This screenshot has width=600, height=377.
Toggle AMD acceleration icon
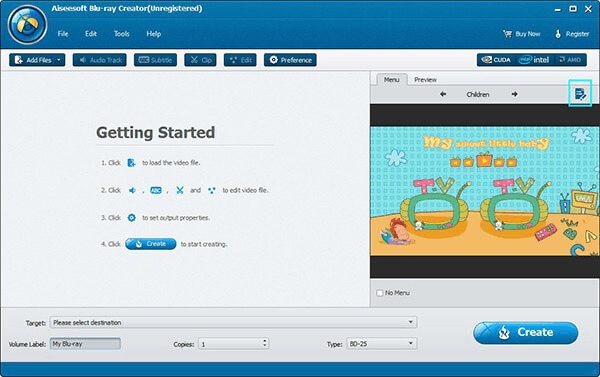pos(570,60)
